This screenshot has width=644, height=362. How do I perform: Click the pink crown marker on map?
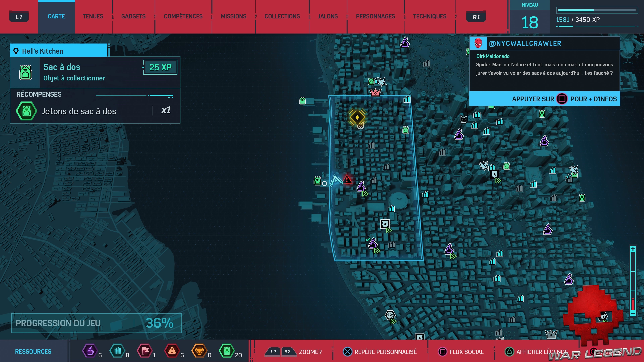pos(375,93)
